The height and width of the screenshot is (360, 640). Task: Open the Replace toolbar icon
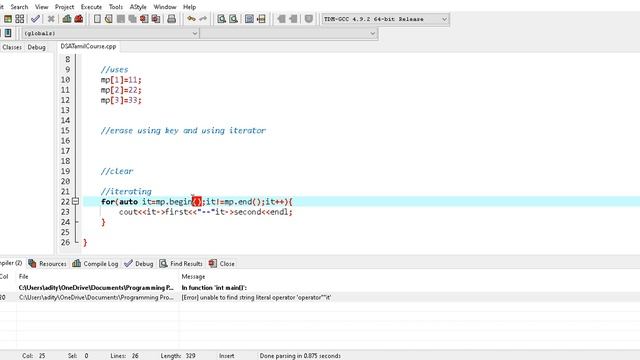point(233,19)
